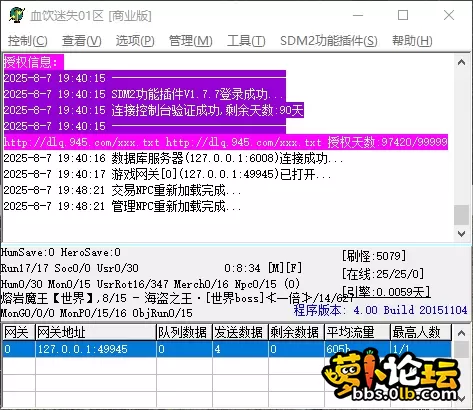Click 程序版本 4.00 Build 20151104 text
Screen dimensions: 473x410
(x=380, y=310)
